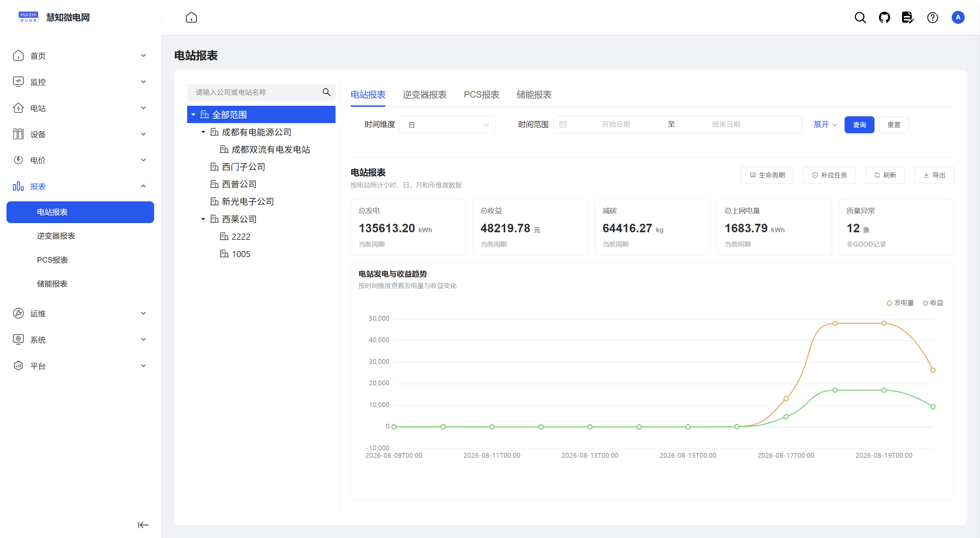Click the HUIZHI logo
This screenshot has height=538, width=980.
28,17
